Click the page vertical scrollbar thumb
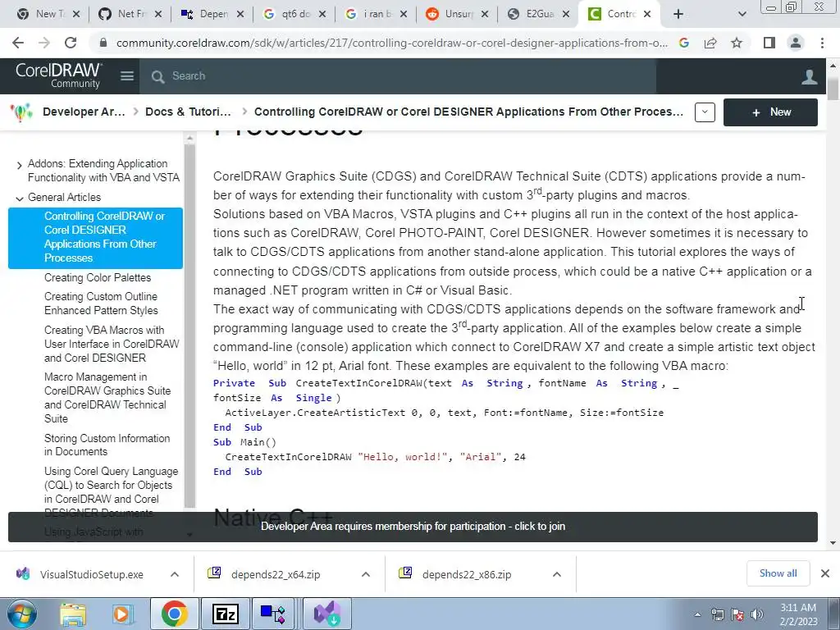 click(833, 89)
